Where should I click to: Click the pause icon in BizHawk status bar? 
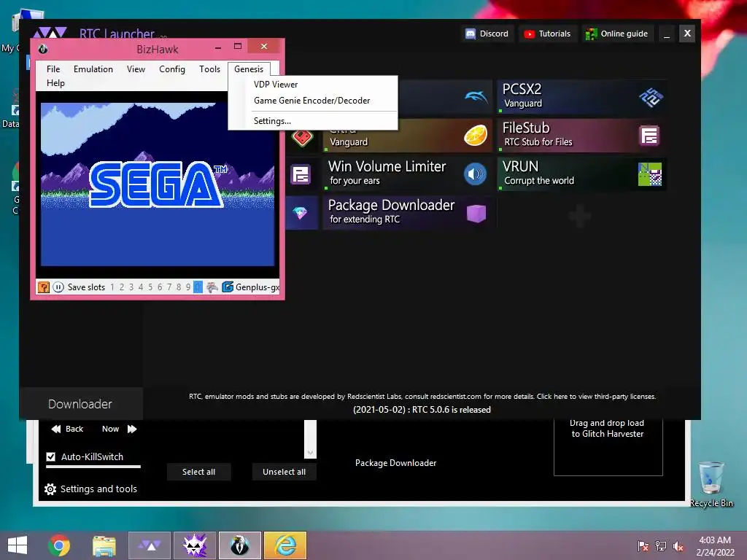pyautogui.click(x=58, y=287)
